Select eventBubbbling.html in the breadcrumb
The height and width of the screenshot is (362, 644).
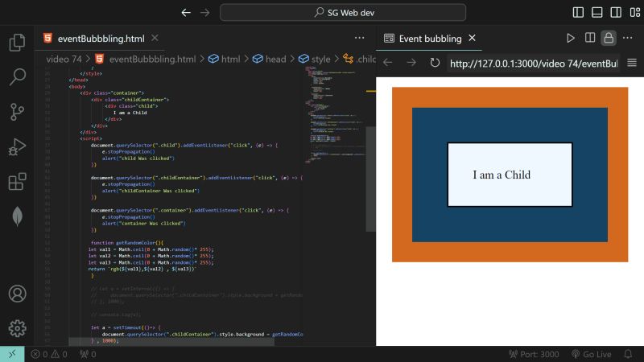pyautogui.click(x=146, y=59)
